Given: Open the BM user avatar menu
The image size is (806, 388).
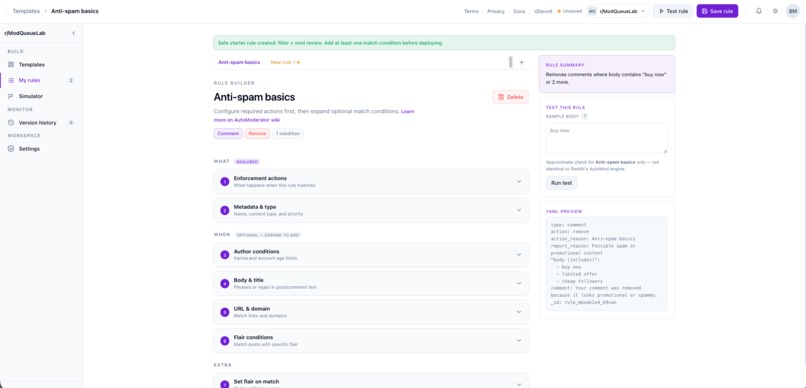Looking at the screenshot, I should (x=793, y=11).
